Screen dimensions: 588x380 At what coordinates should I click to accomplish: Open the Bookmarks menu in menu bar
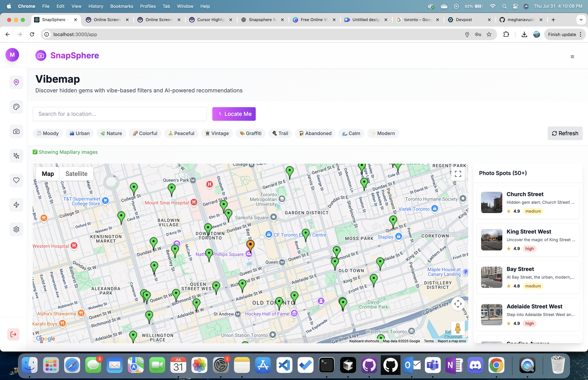[121, 6]
